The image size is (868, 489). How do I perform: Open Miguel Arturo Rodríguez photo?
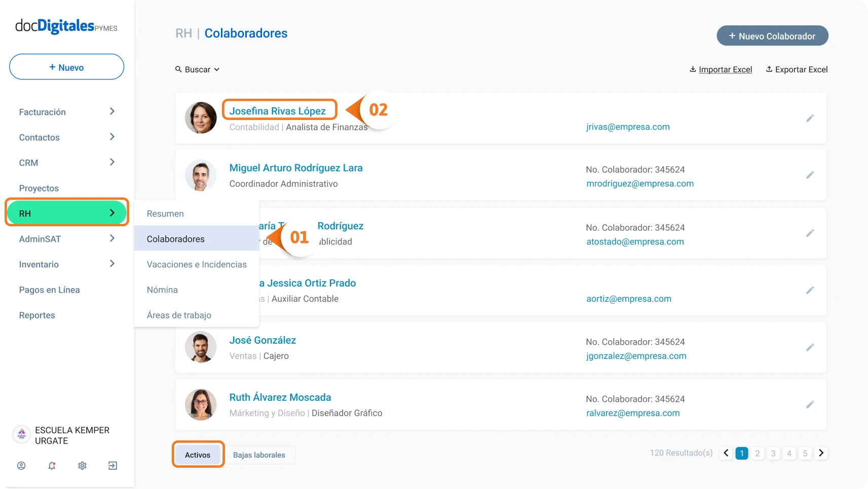point(201,175)
